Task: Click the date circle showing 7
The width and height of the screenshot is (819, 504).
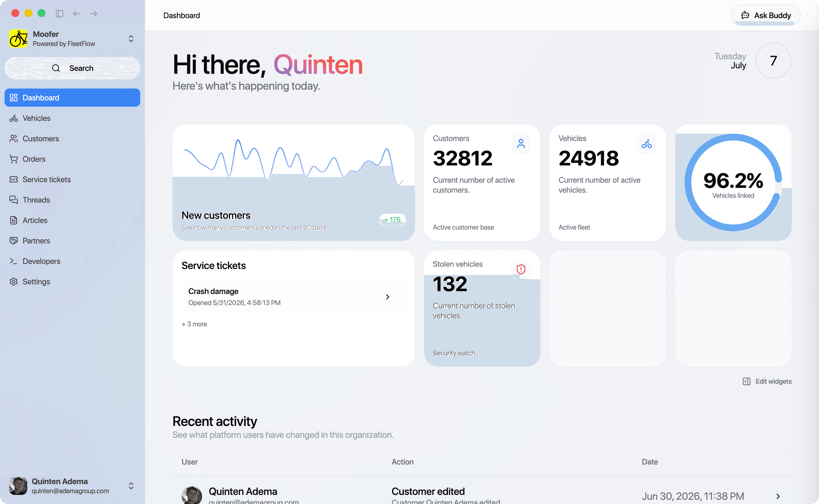Action: click(773, 61)
